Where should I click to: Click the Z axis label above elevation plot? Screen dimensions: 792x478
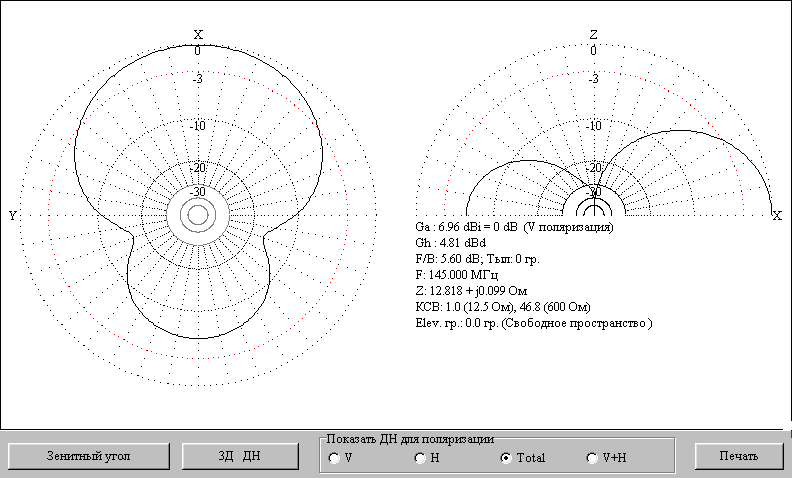[x=593, y=34]
